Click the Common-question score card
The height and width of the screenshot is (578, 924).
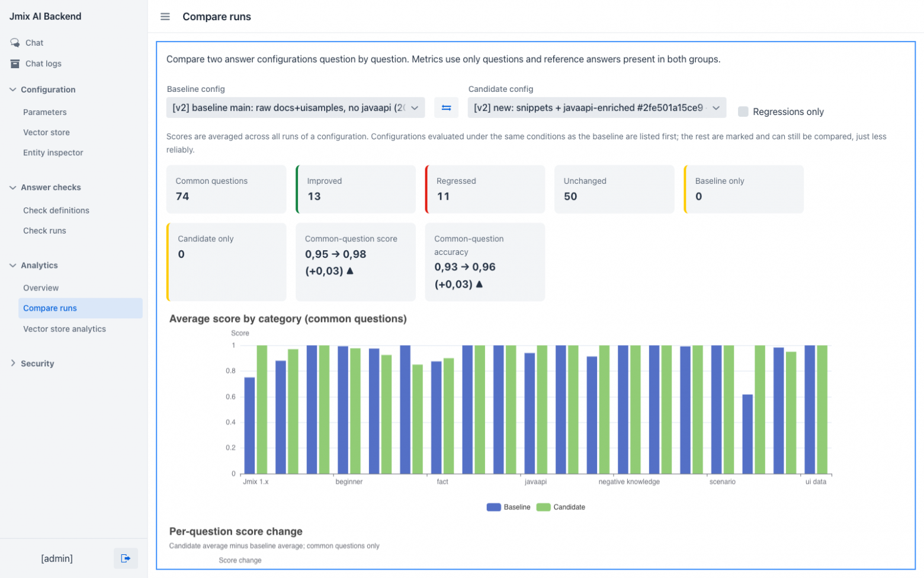355,262
